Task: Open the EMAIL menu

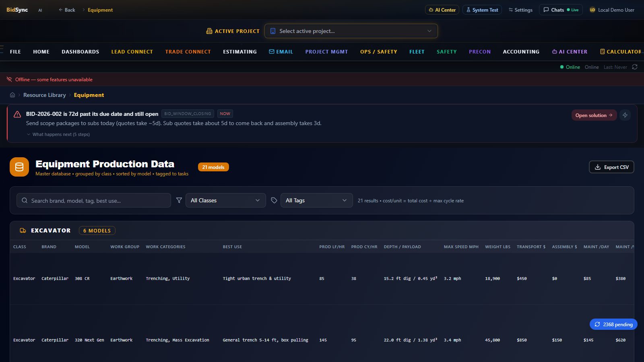Action: (281, 51)
